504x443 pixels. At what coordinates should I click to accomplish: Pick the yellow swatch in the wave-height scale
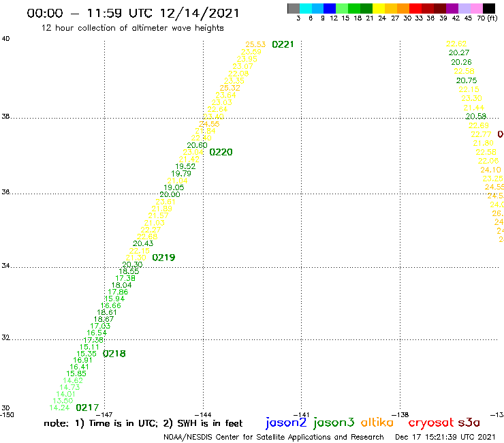click(x=379, y=8)
